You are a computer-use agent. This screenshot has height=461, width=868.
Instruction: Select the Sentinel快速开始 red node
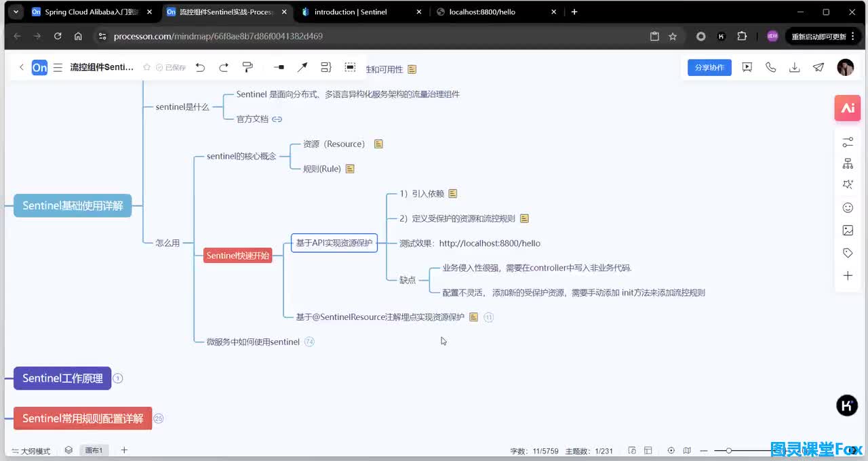[238, 256]
